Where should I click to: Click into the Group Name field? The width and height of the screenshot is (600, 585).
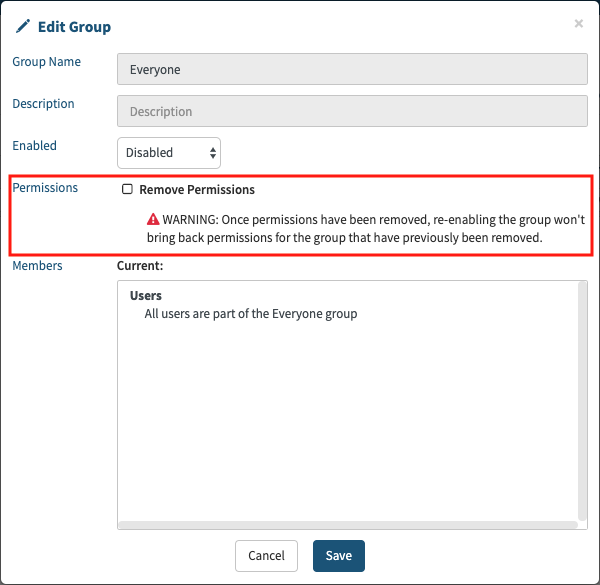pyautogui.click(x=352, y=69)
